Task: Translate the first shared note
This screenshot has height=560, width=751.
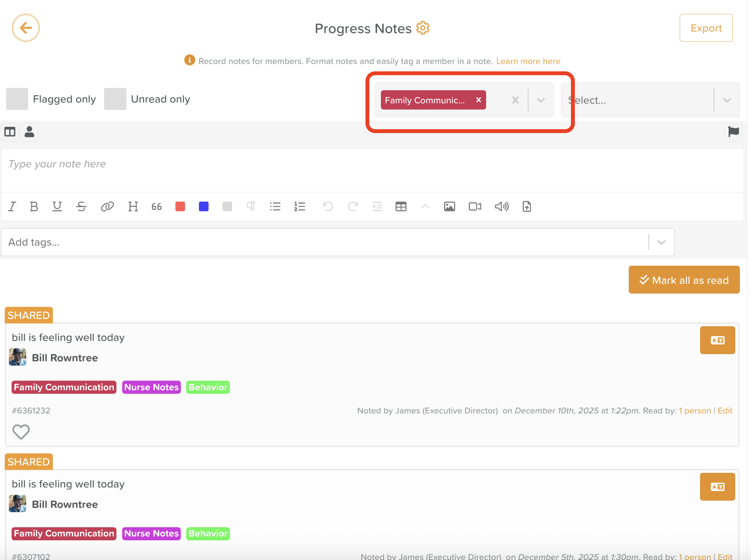Action: tap(717, 340)
